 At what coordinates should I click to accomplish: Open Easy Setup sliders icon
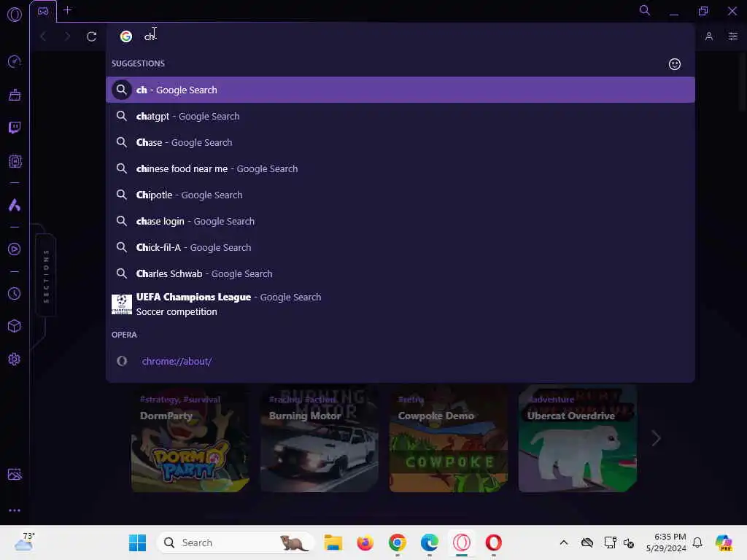[x=732, y=36]
